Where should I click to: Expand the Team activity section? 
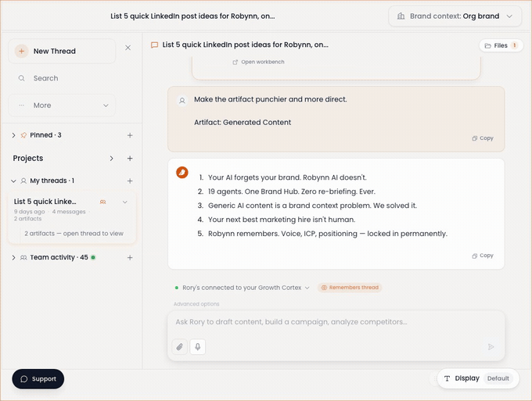pyautogui.click(x=13, y=258)
